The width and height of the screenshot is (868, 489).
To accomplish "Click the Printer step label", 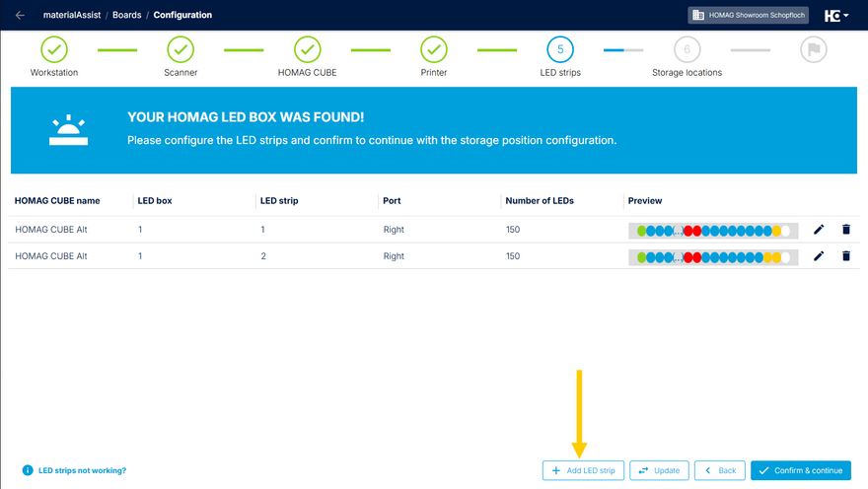I will click(433, 73).
